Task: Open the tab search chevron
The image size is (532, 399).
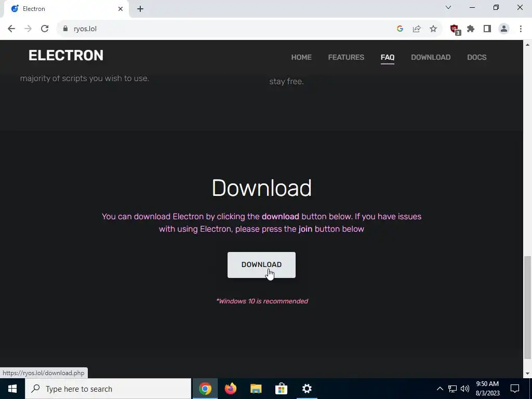Action: (448, 7)
